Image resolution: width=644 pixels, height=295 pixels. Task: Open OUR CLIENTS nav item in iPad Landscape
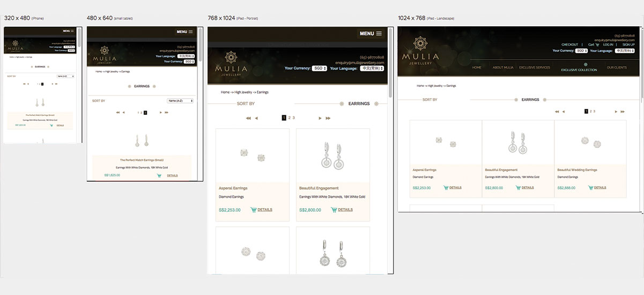tap(617, 68)
